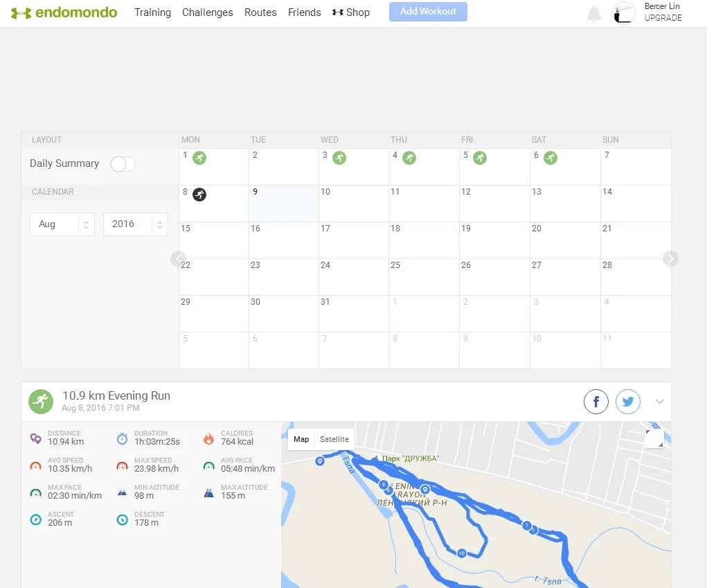This screenshot has height=588, width=707.
Task: Open the 2016 year selector
Action: click(x=135, y=224)
